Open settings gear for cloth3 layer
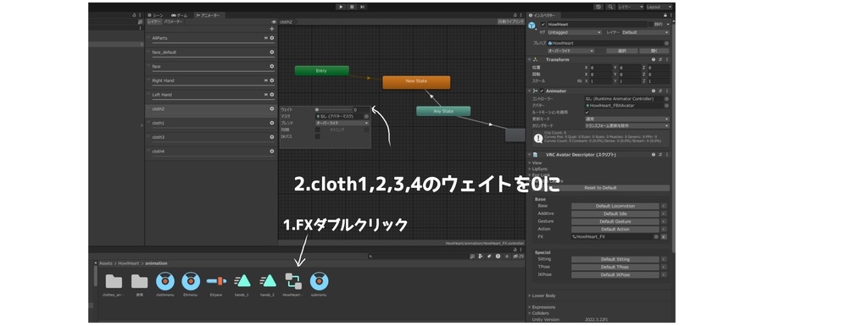 coord(272,137)
